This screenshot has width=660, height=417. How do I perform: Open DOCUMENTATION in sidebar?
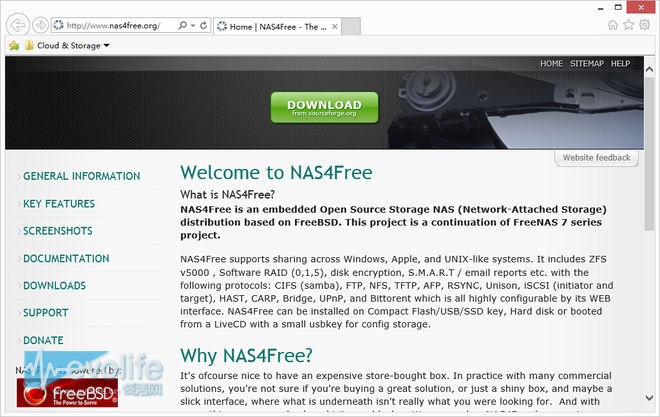coord(66,258)
